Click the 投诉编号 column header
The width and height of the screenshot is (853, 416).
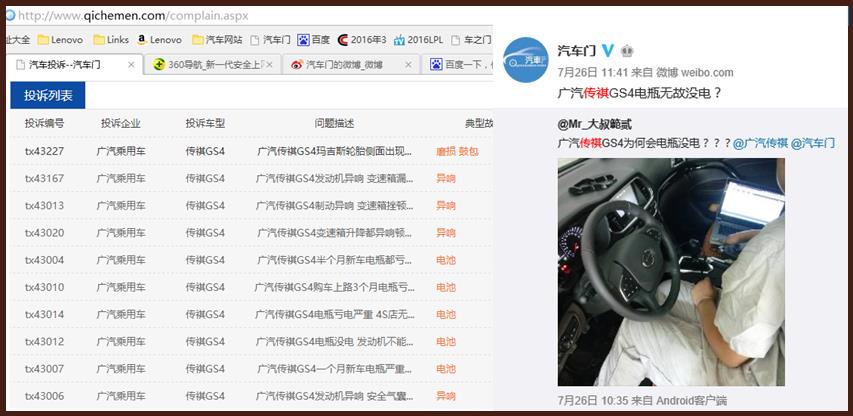point(44,123)
